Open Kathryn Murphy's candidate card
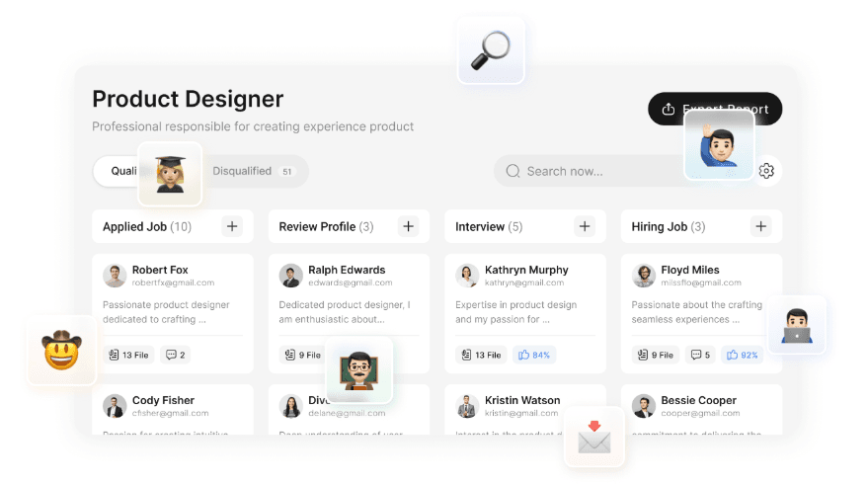Image resolution: width=868 pixels, height=484 pixels. click(x=525, y=313)
